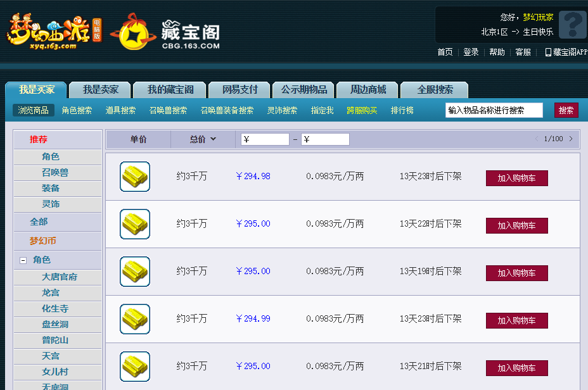The width and height of the screenshot is (588, 390).
Task: Collapse the 角色 tree with minus box
Action: (23, 260)
